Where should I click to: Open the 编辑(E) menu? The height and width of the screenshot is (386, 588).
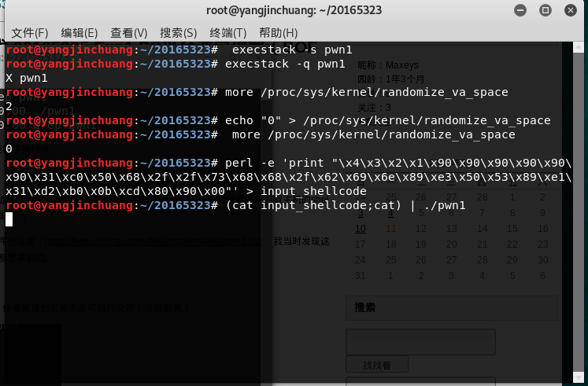click(80, 33)
